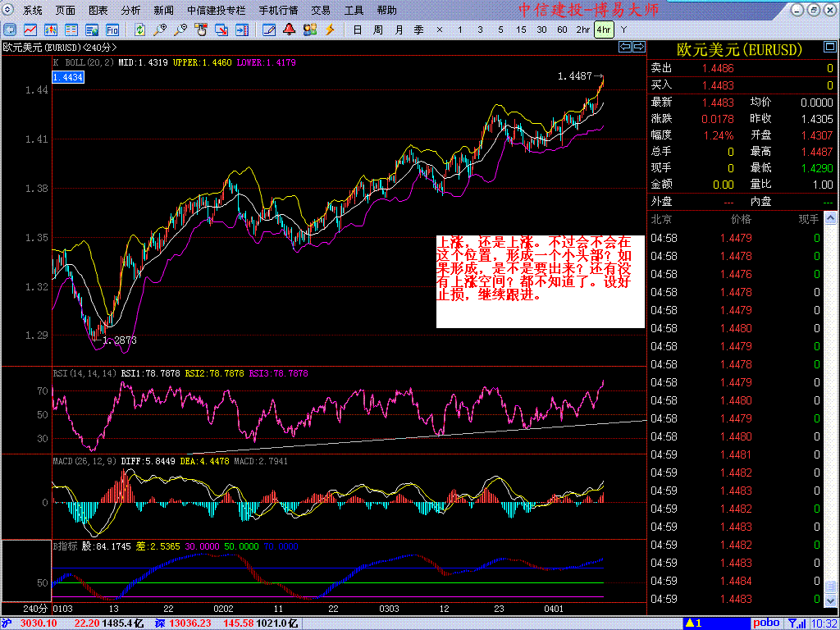Image resolution: width=840 pixels, height=630 pixels.
Task: Click the green refresh page icon
Action: (x=139, y=30)
